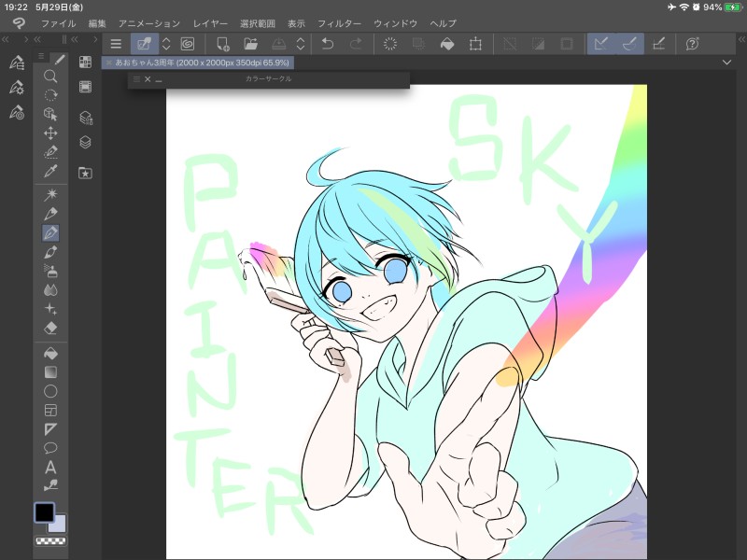Image resolution: width=747 pixels, height=560 pixels.
Task: Open the 編集 menu
Action: tap(97, 23)
